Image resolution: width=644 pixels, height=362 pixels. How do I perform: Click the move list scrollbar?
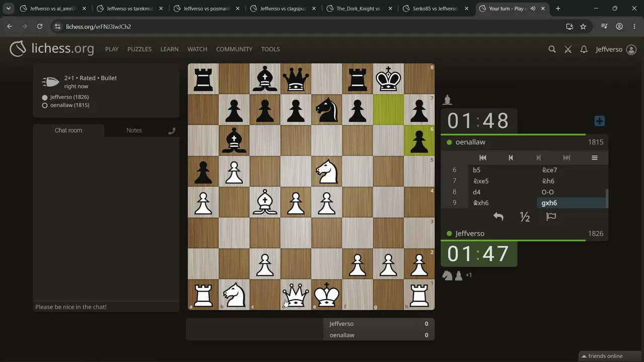[607, 198]
